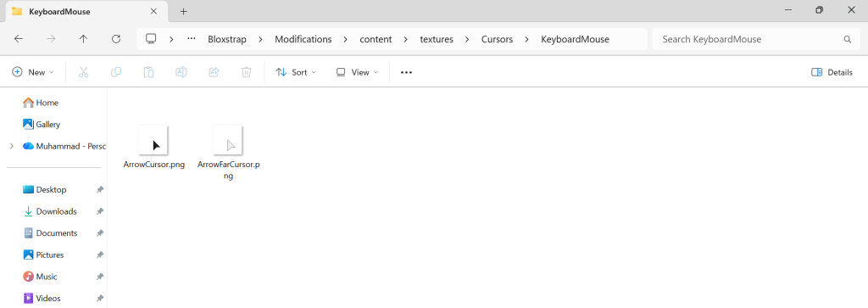
Task: Expand chevron after Modifications breadcrumb
Action: tap(346, 39)
